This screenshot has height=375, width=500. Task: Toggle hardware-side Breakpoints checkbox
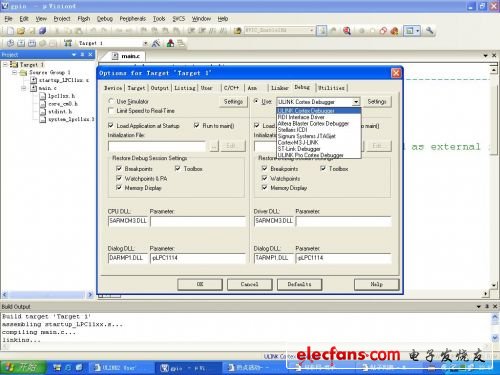(265, 169)
